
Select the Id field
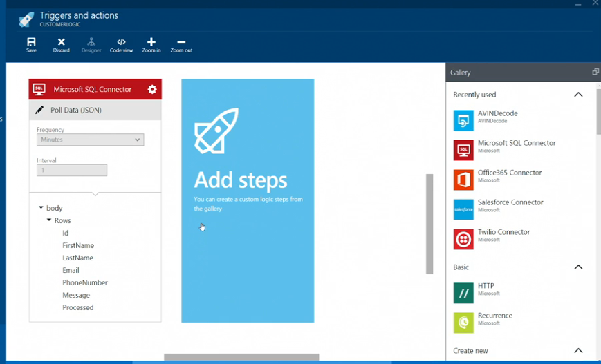[65, 233]
